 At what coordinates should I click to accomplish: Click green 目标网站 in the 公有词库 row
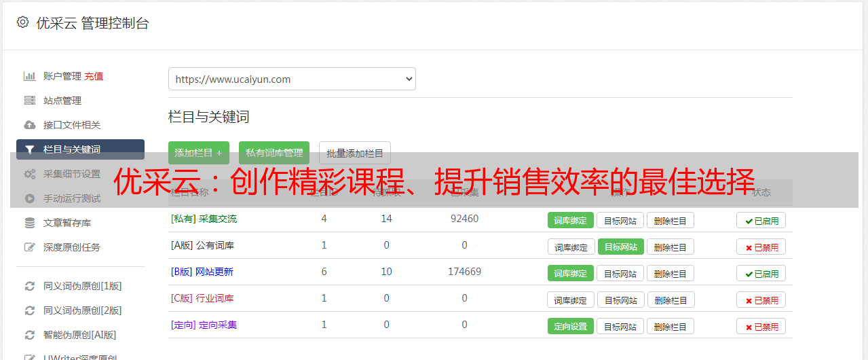coord(621,247)
